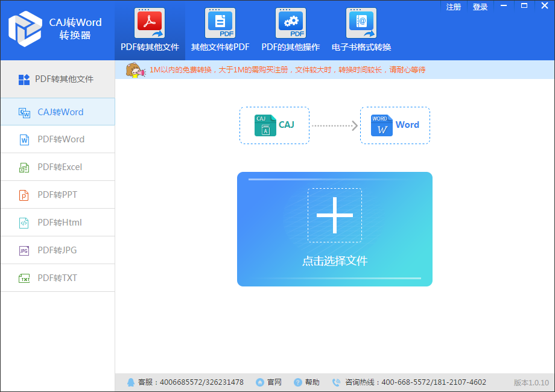
Task: Switch to the PDF的其他操作 tab
Action: click(291, 29)
